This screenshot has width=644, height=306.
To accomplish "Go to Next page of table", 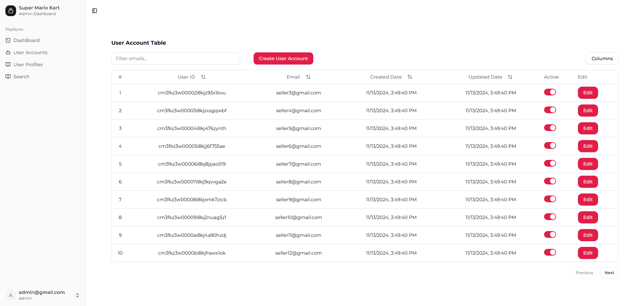I will point(609,273).
